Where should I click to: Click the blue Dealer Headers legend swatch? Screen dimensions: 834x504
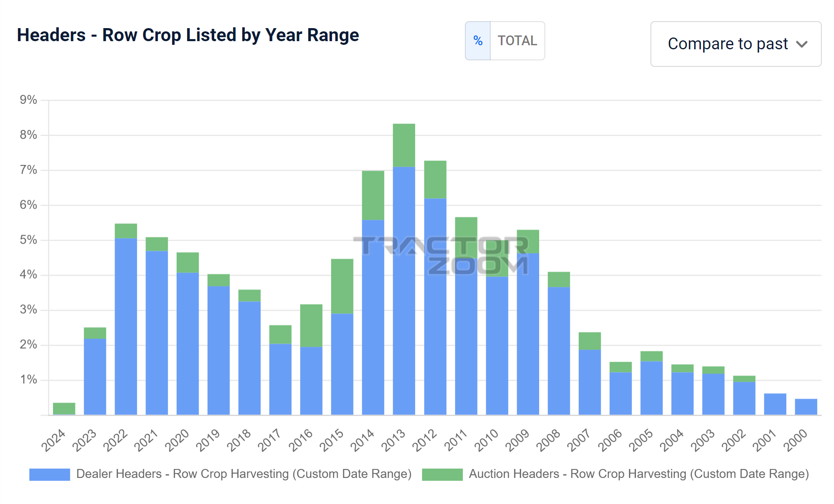[x=49, y=474]
